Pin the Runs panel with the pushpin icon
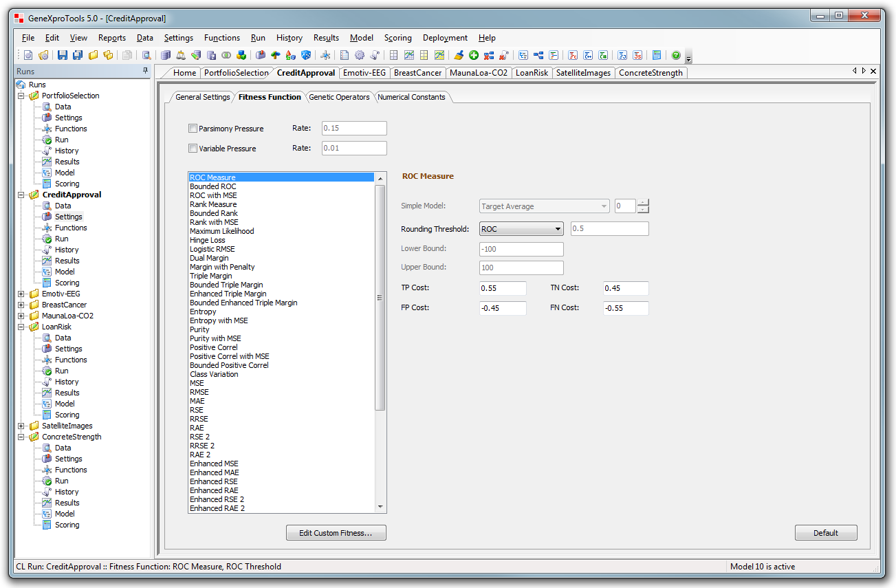The width and height of the screenshot is (896, 588). coord(145,71)
